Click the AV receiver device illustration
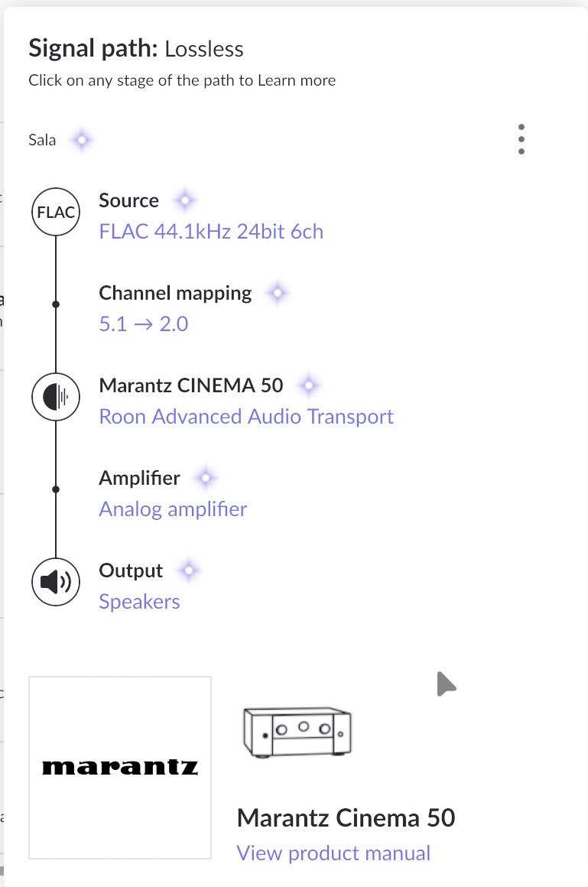This screenshot has height=887, width=588. (x=298, y=732)
